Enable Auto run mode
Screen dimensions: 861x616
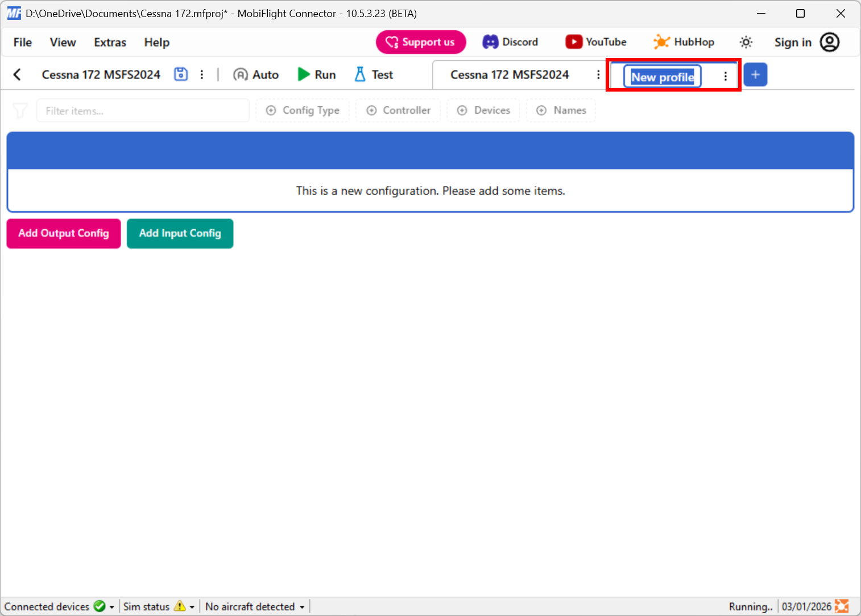pos(255,74)
